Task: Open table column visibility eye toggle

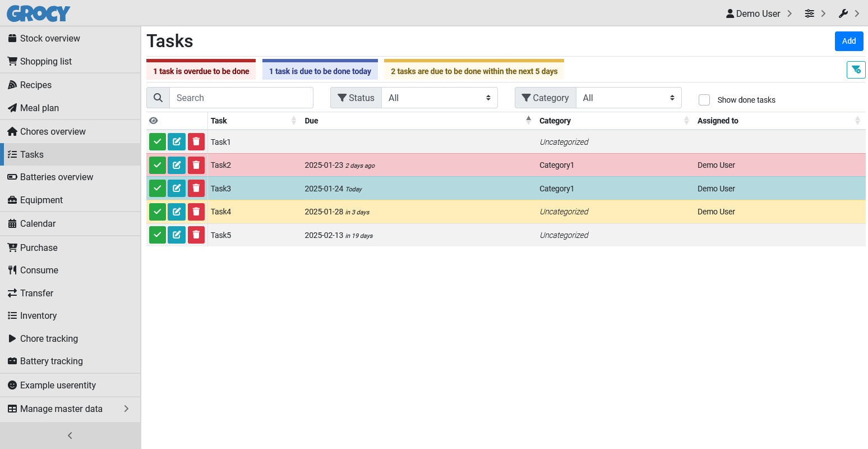Action: coord(154,121)
